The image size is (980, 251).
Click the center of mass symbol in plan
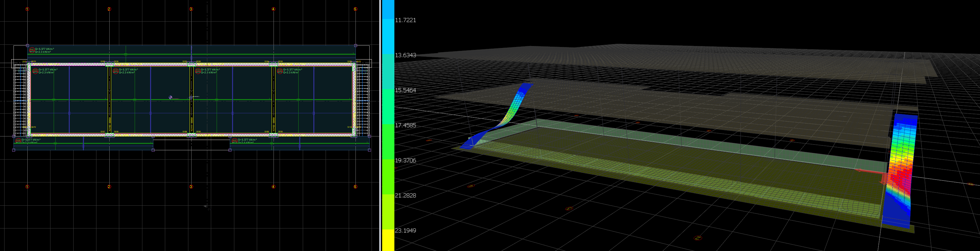click(170, 98)
